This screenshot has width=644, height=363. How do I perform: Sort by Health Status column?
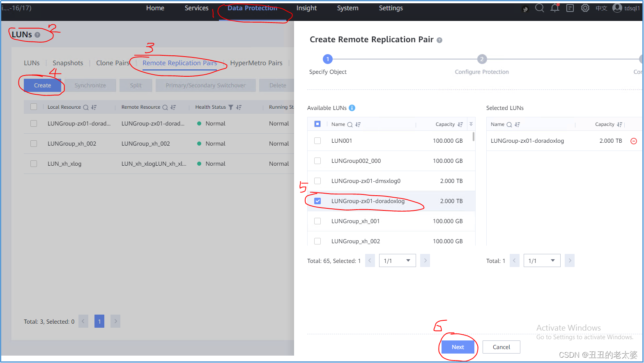point(239,107)
